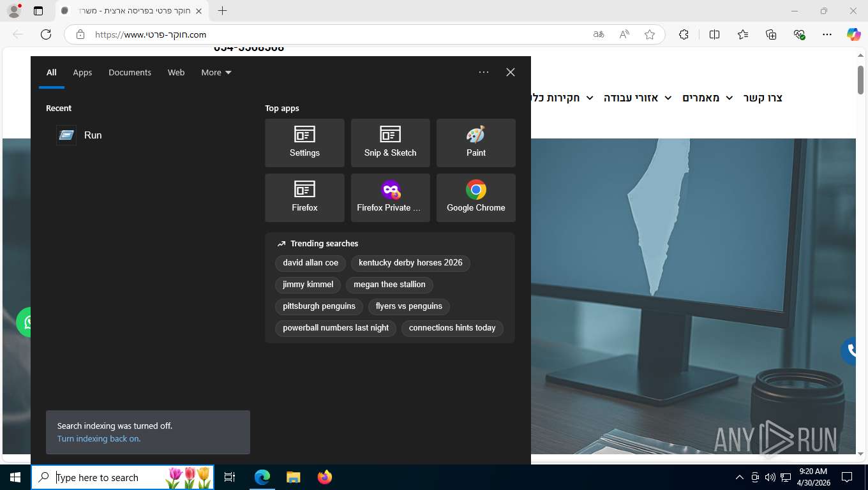This screenshot has height=490, width=868.
Task: View site information lock icon
Action: (x=80, y=34)
